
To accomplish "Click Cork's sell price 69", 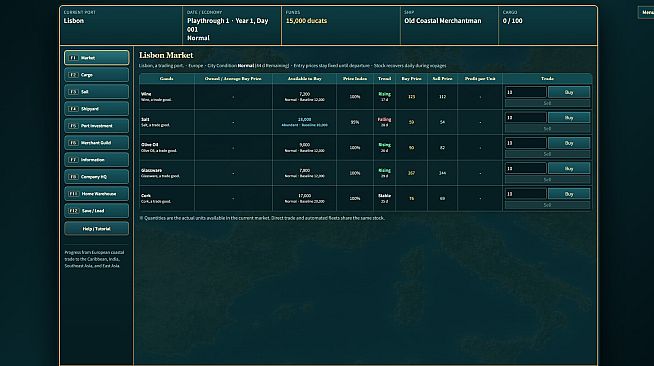I will pyautogui.click(x=443, y=198).
